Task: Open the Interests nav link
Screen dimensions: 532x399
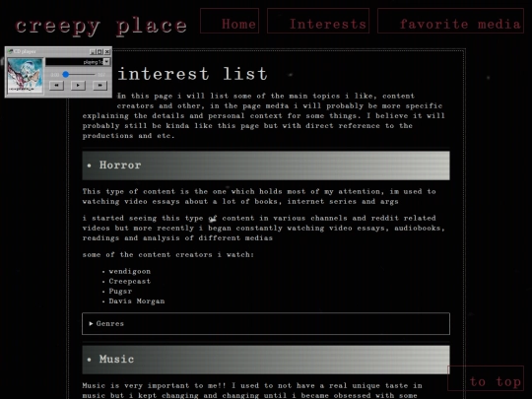Action: click(318, 21)
